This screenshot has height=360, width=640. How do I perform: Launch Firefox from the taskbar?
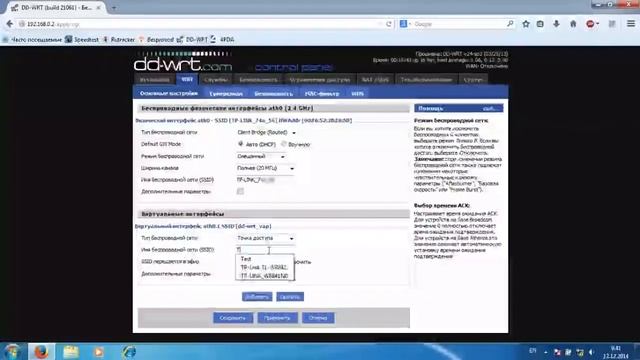41,351
